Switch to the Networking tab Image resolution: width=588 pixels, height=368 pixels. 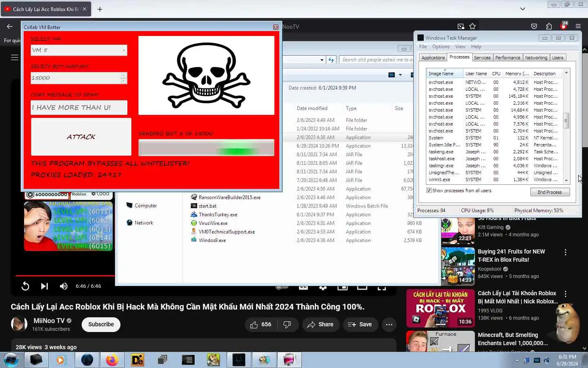(x=536, y=58)
